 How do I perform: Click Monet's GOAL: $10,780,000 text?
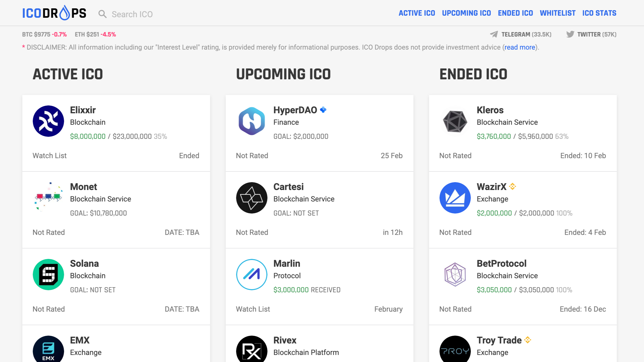[99, 213]
